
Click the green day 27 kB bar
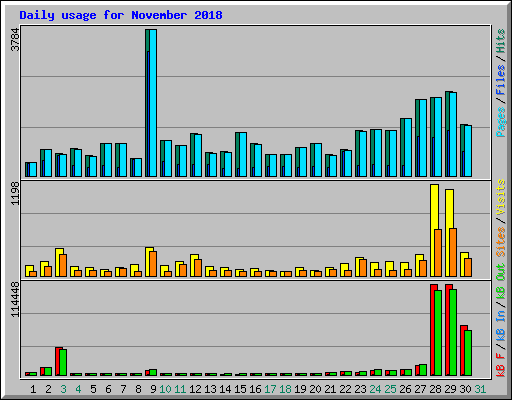[x=423, y=370]
